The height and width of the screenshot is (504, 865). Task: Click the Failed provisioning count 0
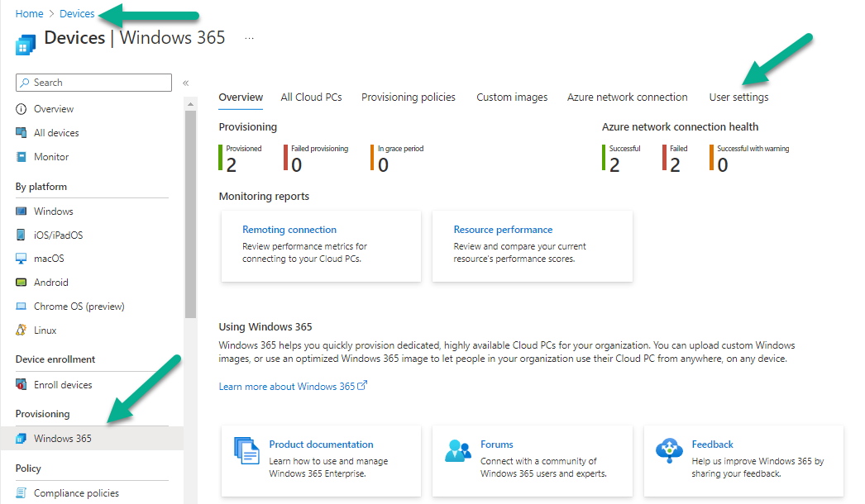296,165
